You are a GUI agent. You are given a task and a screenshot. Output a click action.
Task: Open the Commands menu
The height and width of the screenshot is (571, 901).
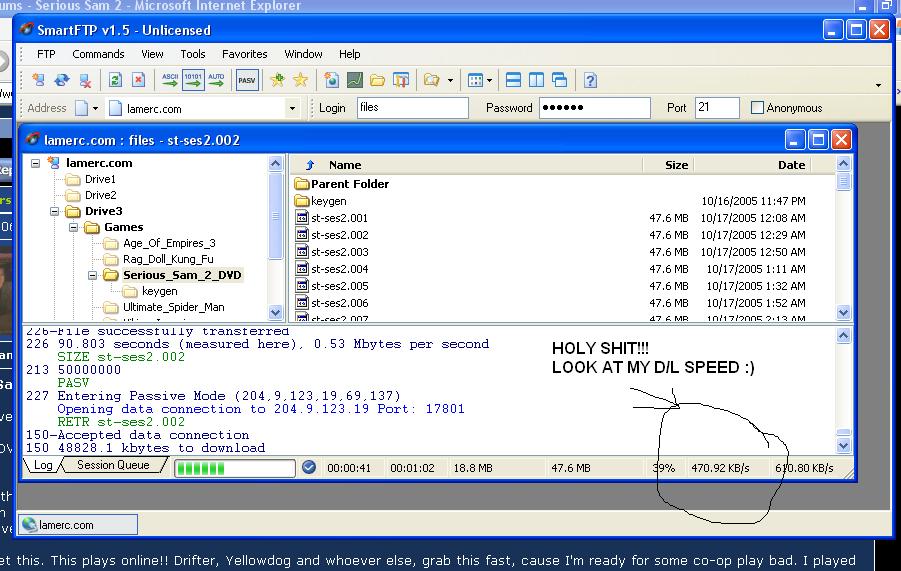click(98, 54)
